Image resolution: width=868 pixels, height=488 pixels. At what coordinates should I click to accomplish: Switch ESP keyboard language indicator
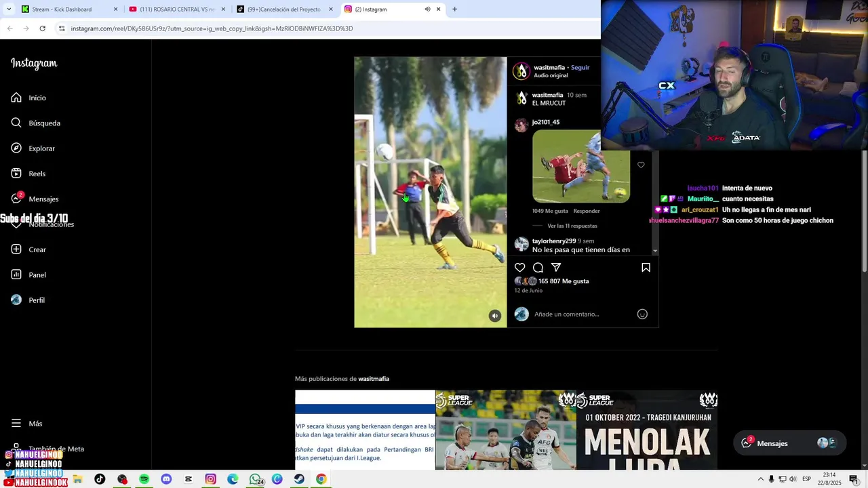pyautogui.click(x=807, y=479)
